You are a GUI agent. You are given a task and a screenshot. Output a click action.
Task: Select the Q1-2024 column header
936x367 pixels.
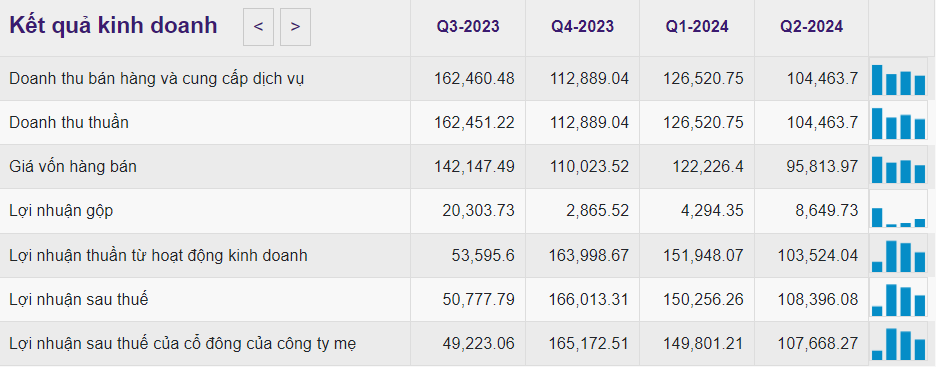click(697, 27)
